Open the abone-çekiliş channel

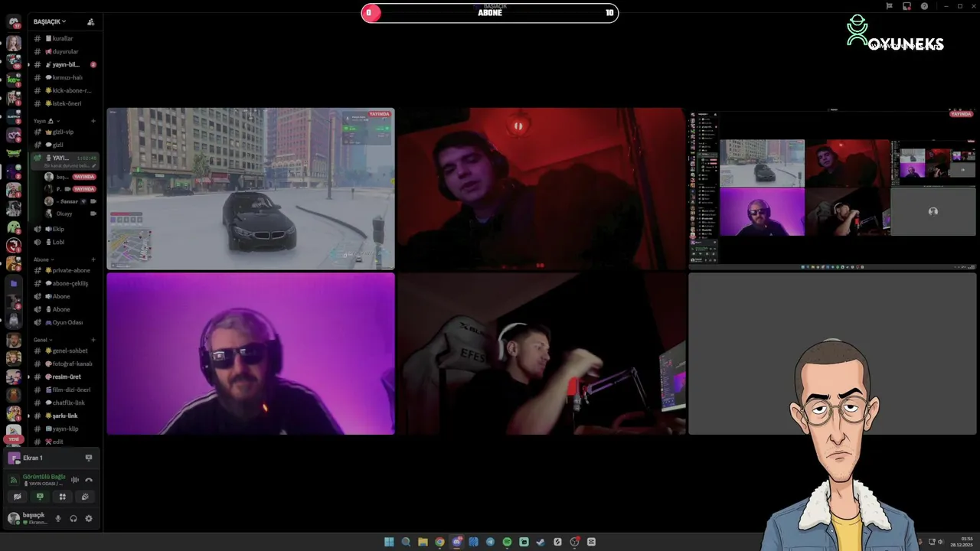tap(64, 283)
